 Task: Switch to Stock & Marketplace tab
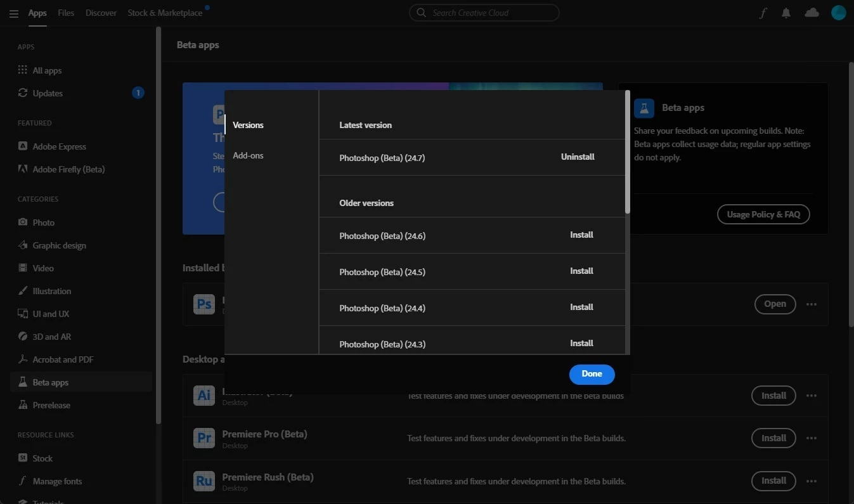point(165,13)
